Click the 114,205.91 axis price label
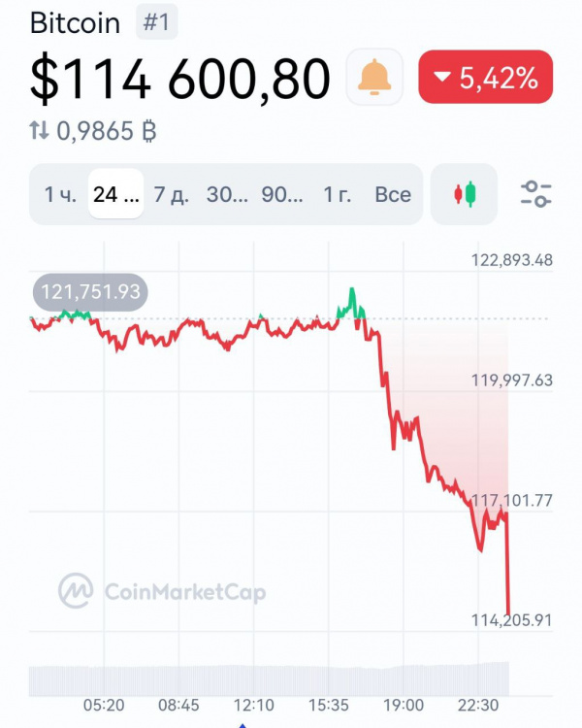 511,619
